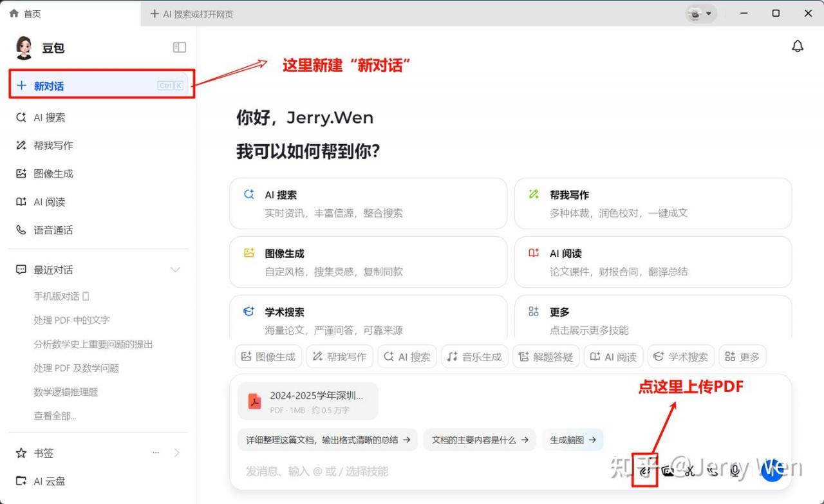Open 书签 in the sidebar
The image size is (824, 504).
pyautogui.click(x=44, y=453)
